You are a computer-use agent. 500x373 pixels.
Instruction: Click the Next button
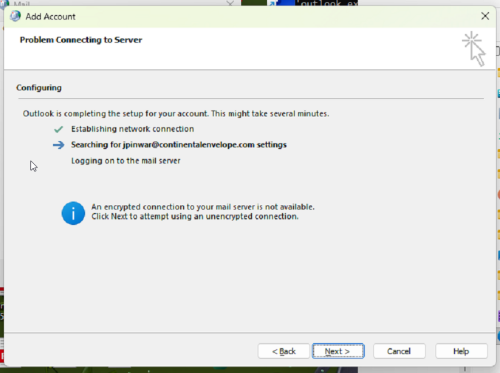click(x=338, y=351)
